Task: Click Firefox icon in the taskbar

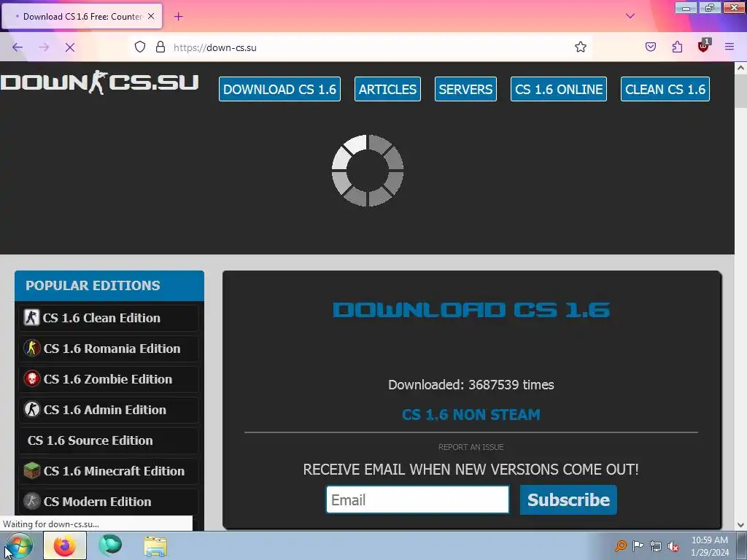Action: (65, 545)
